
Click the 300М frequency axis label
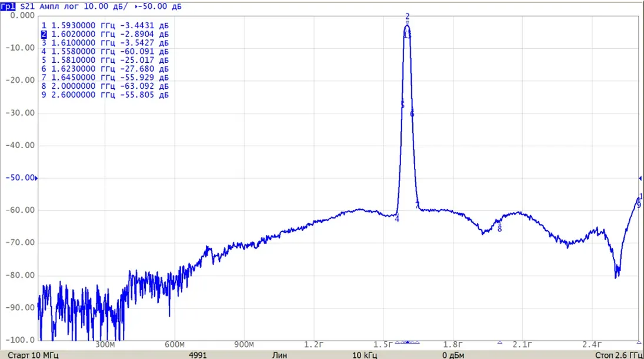(x=105, y=345)
